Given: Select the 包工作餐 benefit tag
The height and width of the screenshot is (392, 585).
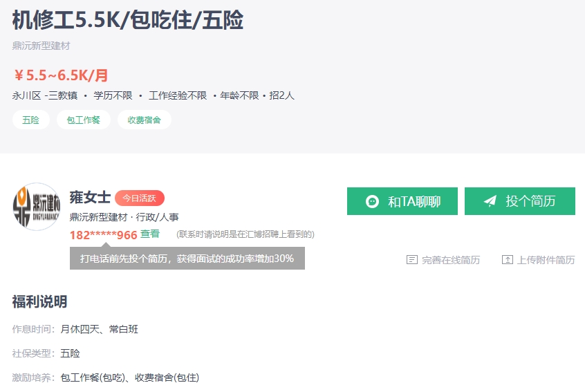Looking at the screenshot, I should 84,120.
